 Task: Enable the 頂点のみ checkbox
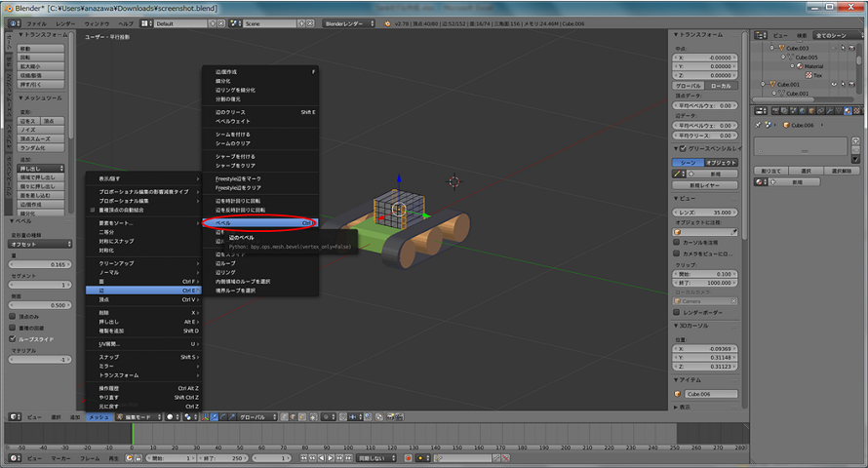tap(12, 317)
